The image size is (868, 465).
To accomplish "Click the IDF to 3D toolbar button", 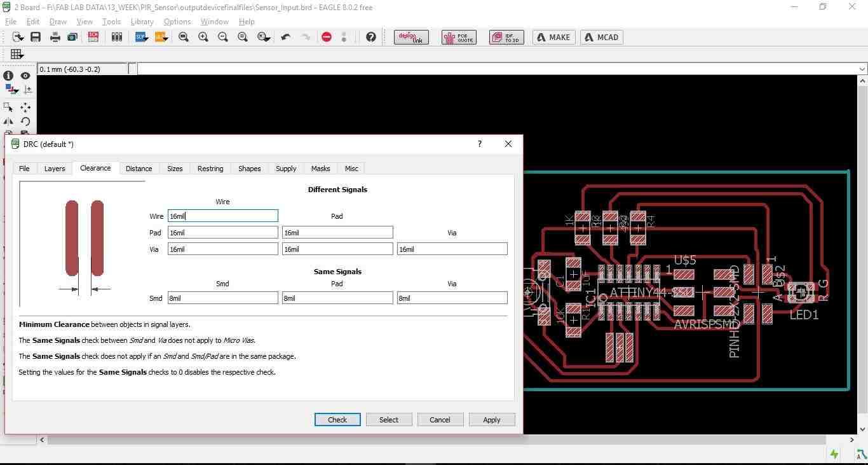I will point(506,38).
